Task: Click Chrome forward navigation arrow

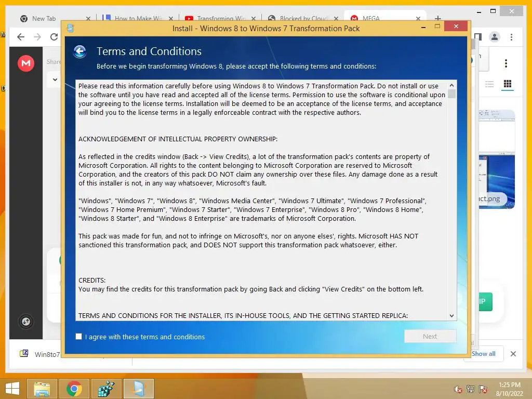Action: [x=37, y=37]
